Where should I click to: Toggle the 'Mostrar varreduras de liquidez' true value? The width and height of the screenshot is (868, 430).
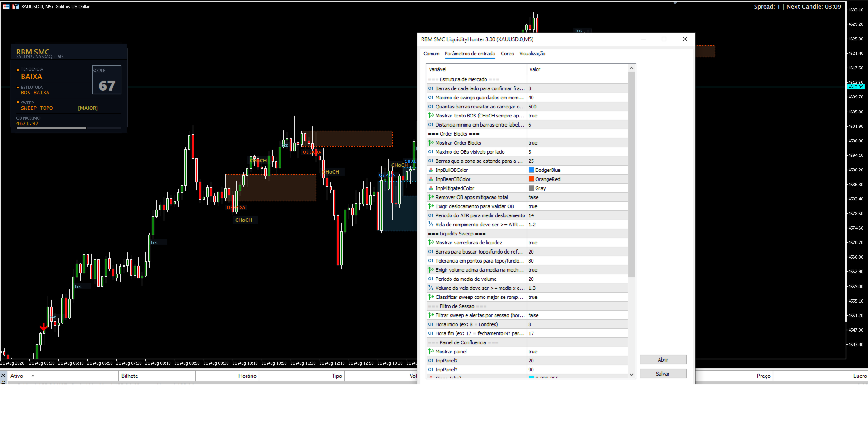[577, 243]
